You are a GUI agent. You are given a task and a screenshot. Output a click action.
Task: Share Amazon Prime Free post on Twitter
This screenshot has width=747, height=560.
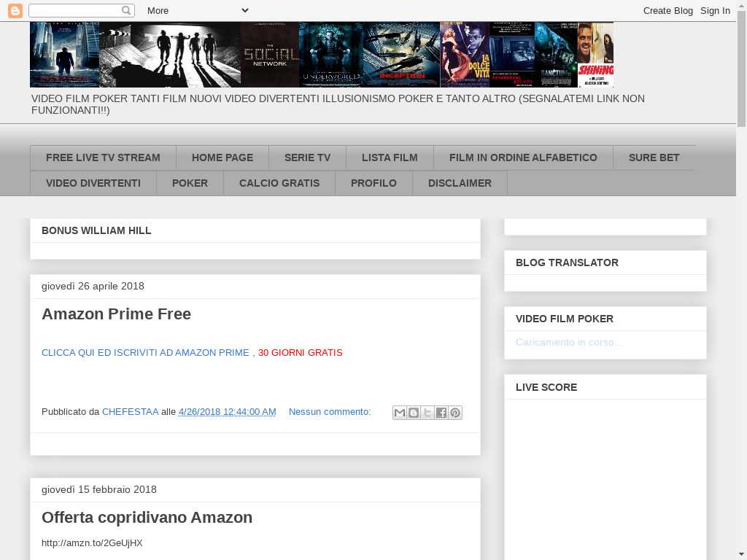tap(427, 413)
